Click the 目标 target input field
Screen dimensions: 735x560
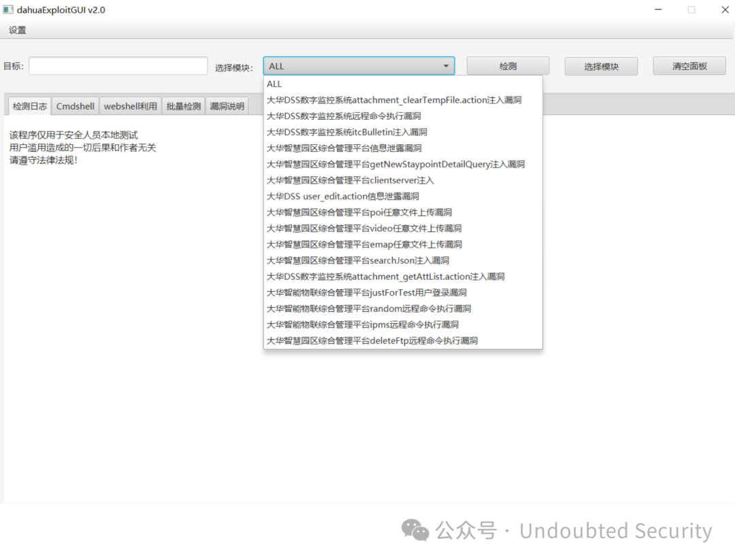coord(118,66)
